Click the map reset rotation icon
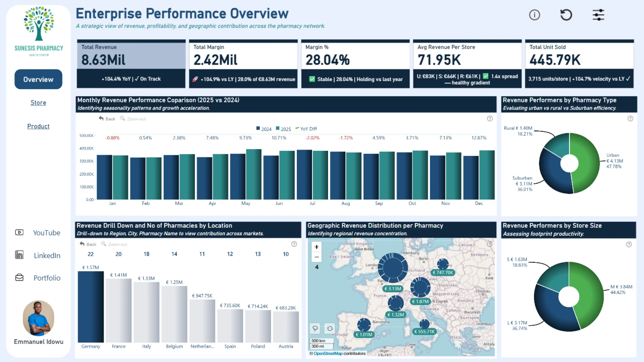This screenshot has height=362, width=644. (330, 328)
